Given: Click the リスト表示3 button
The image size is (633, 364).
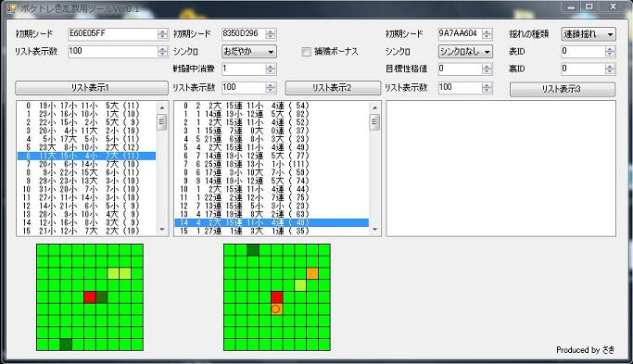Looking at the screenshot, I should click(563, 89).
